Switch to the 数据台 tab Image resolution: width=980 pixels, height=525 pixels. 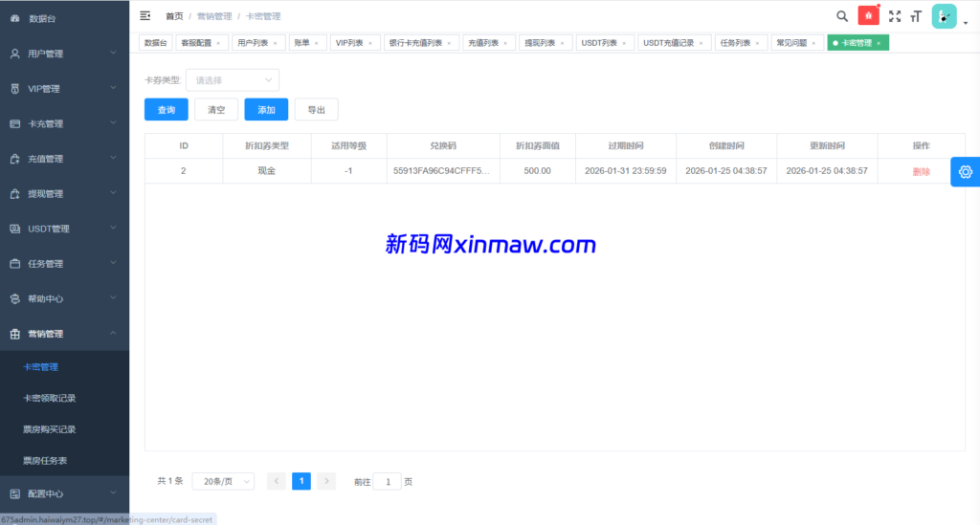(x=156, y=43)
